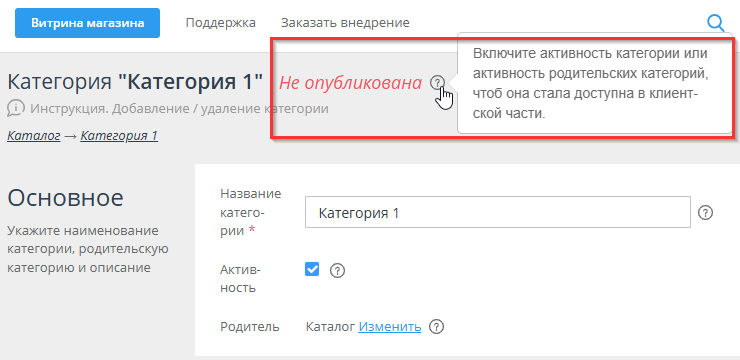This screenshot has height=360, width=740.
Task: Click the instruction speech-bubble icon
Action: click(x=16, y=109)
